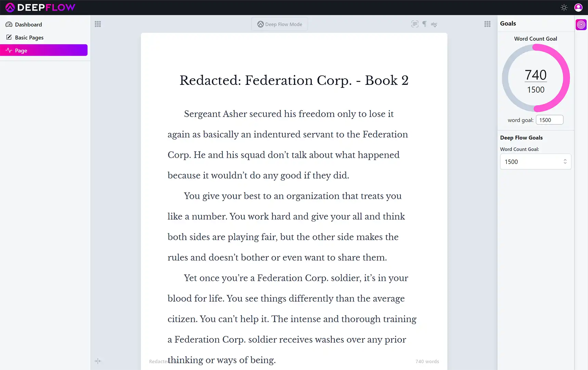
Task: Open the Dashboard from the sidebar
Action: (x=28, y=24)
